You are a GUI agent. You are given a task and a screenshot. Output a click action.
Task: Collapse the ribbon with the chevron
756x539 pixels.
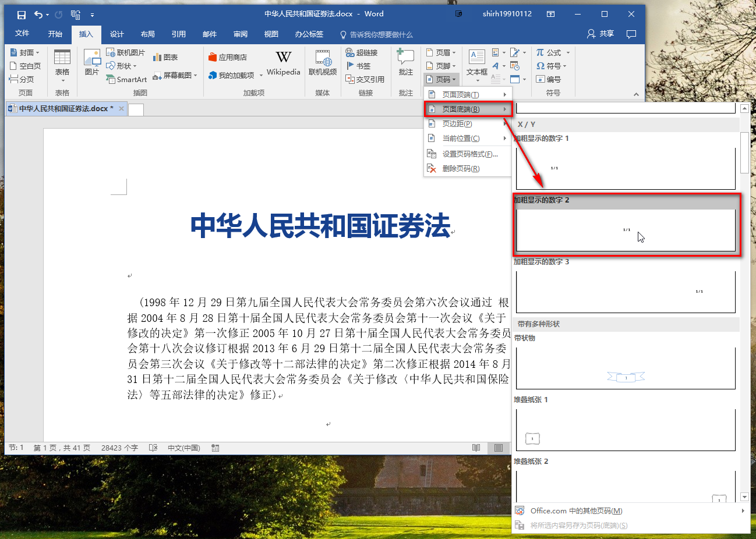pyautogui.click(x=636, y=94)
